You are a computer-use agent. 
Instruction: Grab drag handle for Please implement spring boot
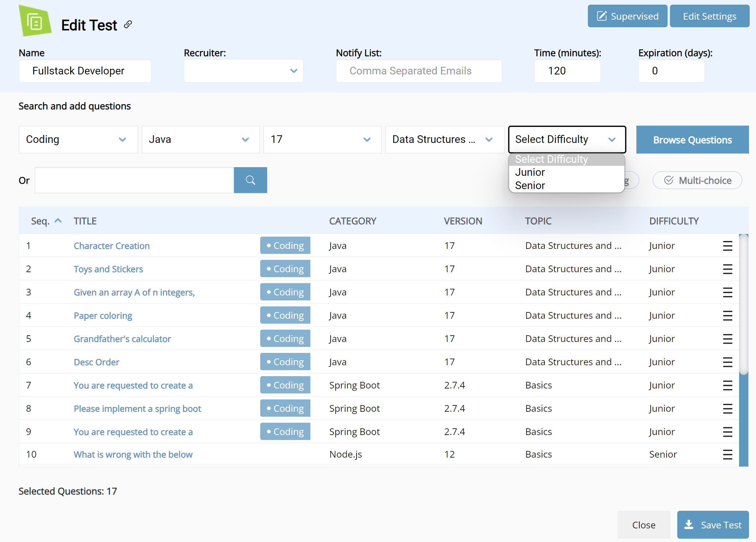point(727,409)
